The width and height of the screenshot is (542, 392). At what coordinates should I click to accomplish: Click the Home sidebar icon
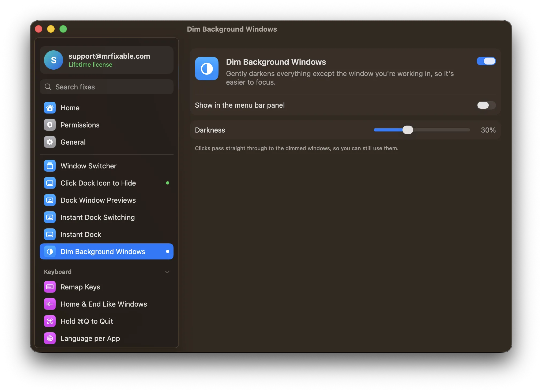pos(50,108)
